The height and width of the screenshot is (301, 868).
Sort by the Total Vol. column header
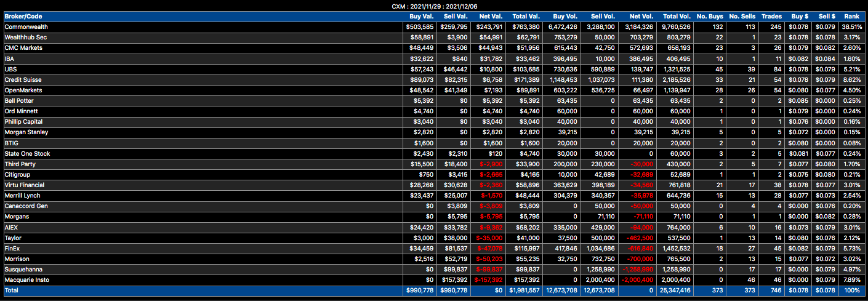(677, 17)
